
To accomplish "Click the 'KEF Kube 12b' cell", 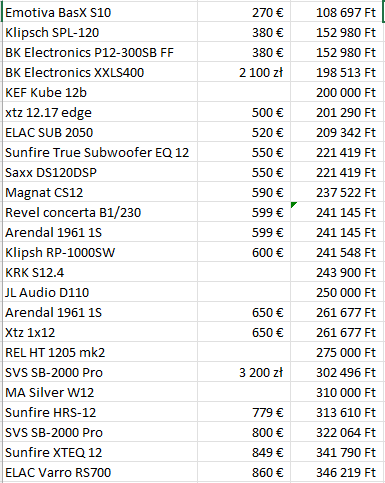I will [x=100, y=92].
